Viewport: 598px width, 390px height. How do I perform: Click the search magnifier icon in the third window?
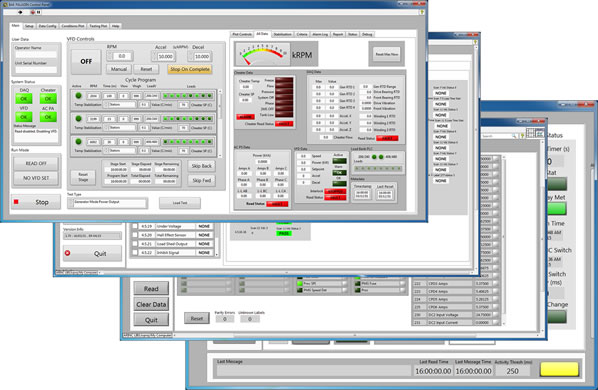pos(514,136)
